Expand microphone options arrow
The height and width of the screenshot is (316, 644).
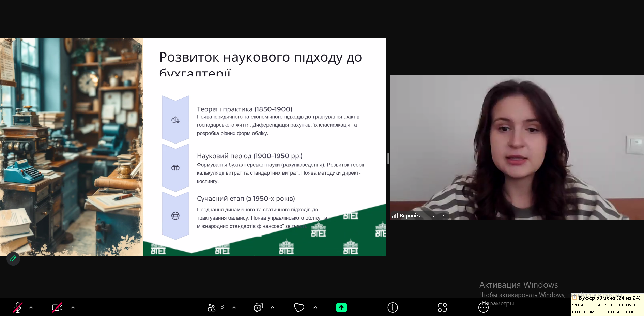pyautogui.click(x=31, y=307)
